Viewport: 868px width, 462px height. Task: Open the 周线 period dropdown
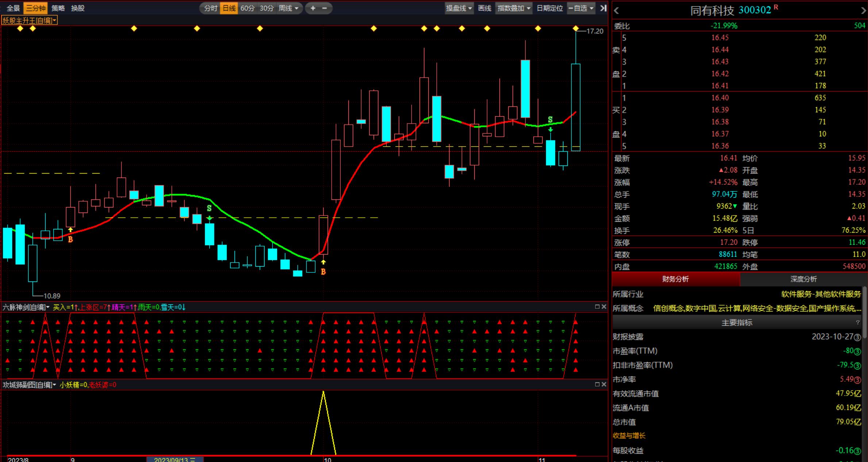tap(289, 8)
